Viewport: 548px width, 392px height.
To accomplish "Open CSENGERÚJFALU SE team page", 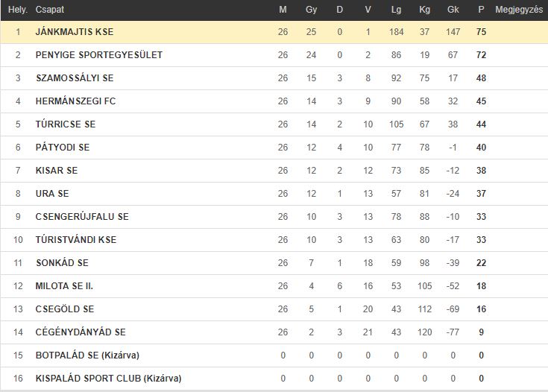I will [x=82, y=216].
